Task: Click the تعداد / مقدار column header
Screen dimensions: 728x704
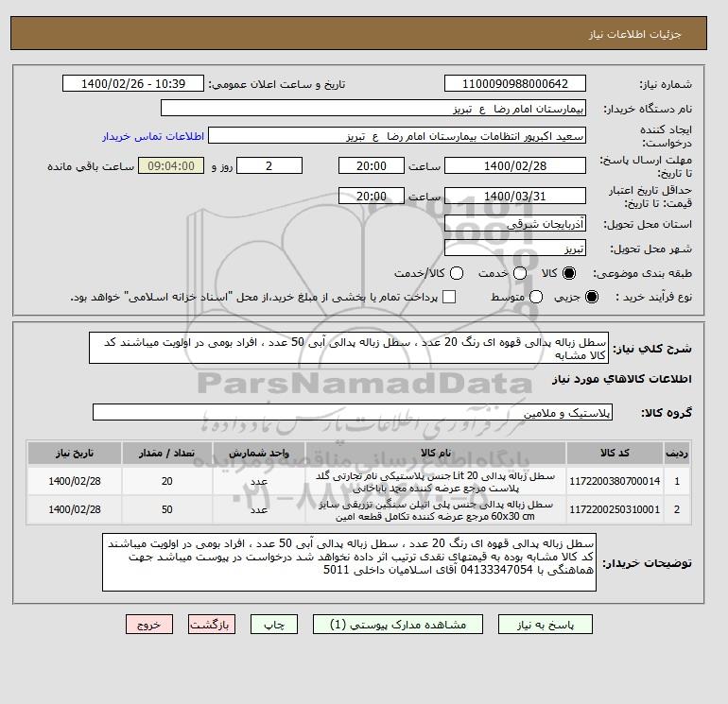Action: tap(167, 453)
